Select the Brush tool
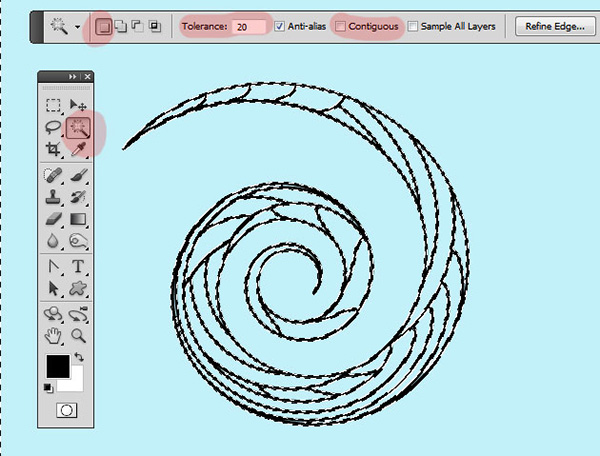The width and height of the screenshot is (600, 456). (x=79, y=175)
